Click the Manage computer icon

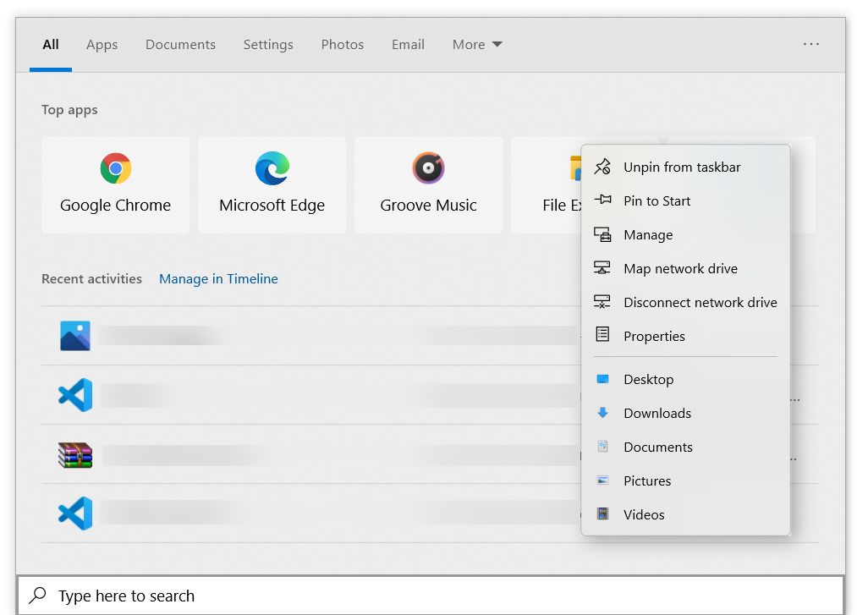click(602, 234)
